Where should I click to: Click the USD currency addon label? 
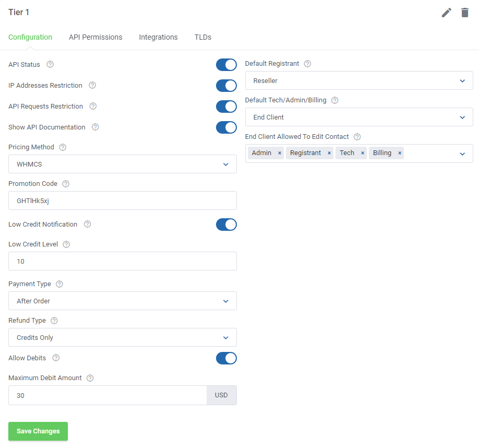click(221, 395)
